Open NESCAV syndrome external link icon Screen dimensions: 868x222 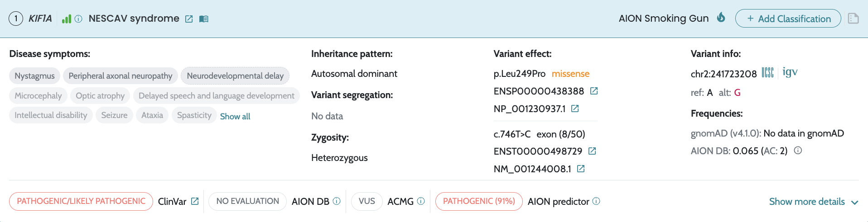click(189, 19)
